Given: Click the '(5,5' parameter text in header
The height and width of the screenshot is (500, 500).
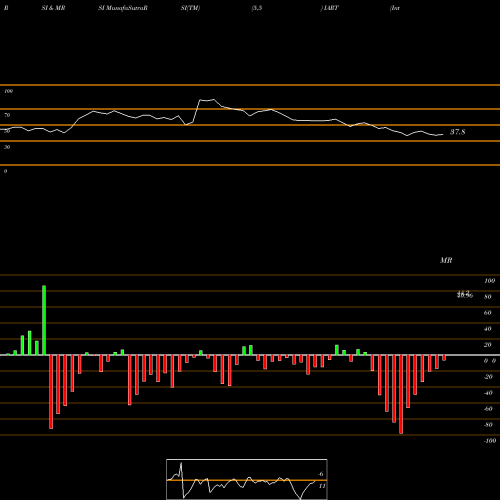Looking at the screenshot, I should (257, 8).
